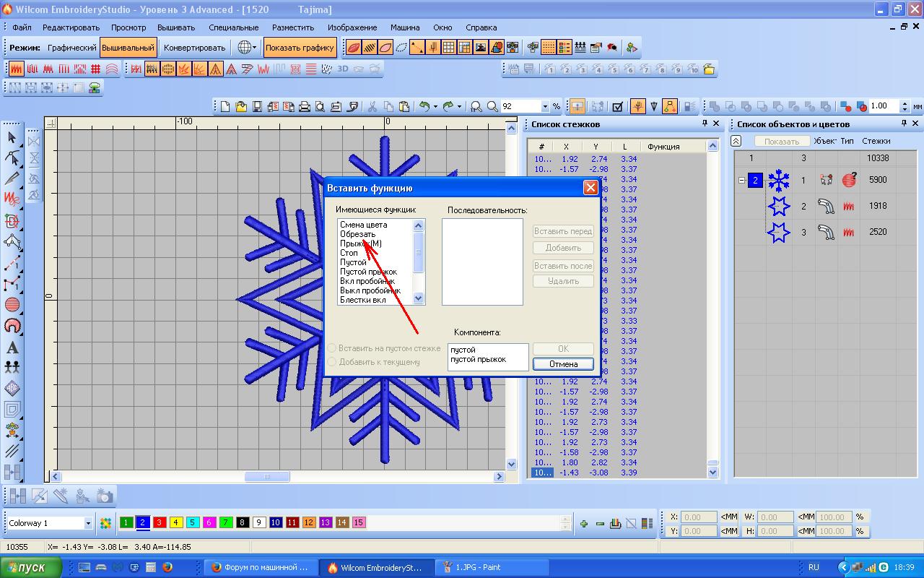Select color swatch 7 green
The height and width of the screenshot is (578, 924).
coord(226,522)
